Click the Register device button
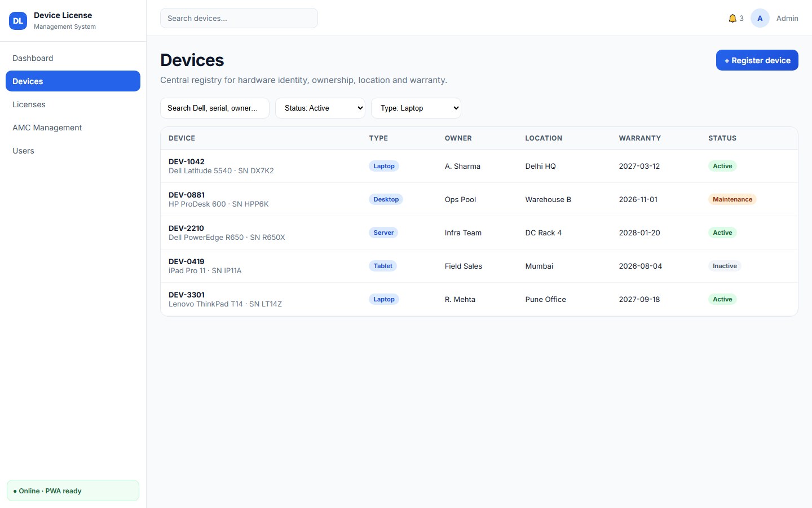Screen dimensions: 812x508 (757, 60)
